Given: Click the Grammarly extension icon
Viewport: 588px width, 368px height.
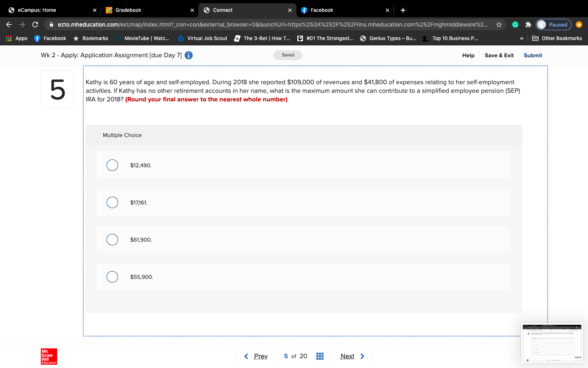Looking at the screenshot, I should pyautogui.click(x=515, y=25).
